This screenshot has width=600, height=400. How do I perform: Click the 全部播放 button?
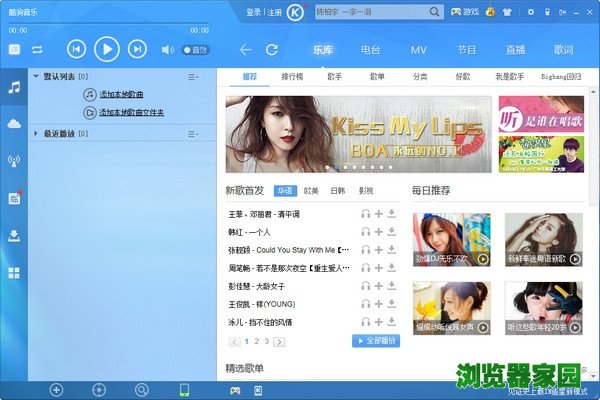coord(376,341)
